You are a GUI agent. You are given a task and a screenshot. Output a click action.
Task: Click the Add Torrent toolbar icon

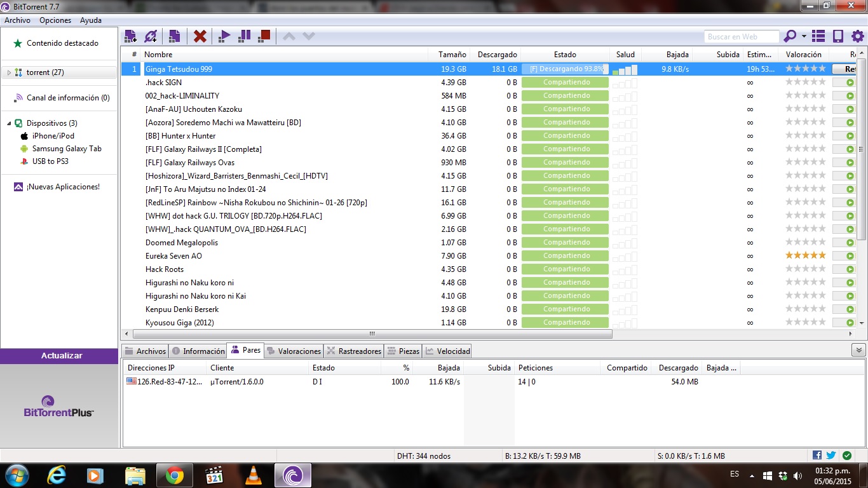coord(130,36)
